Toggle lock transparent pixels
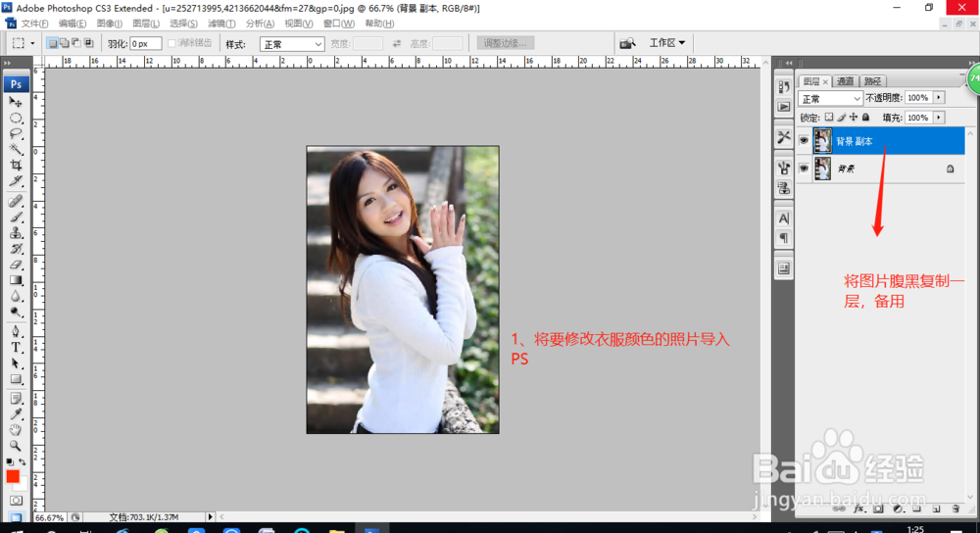Screen dimensions: 980x533 [829, 117]
